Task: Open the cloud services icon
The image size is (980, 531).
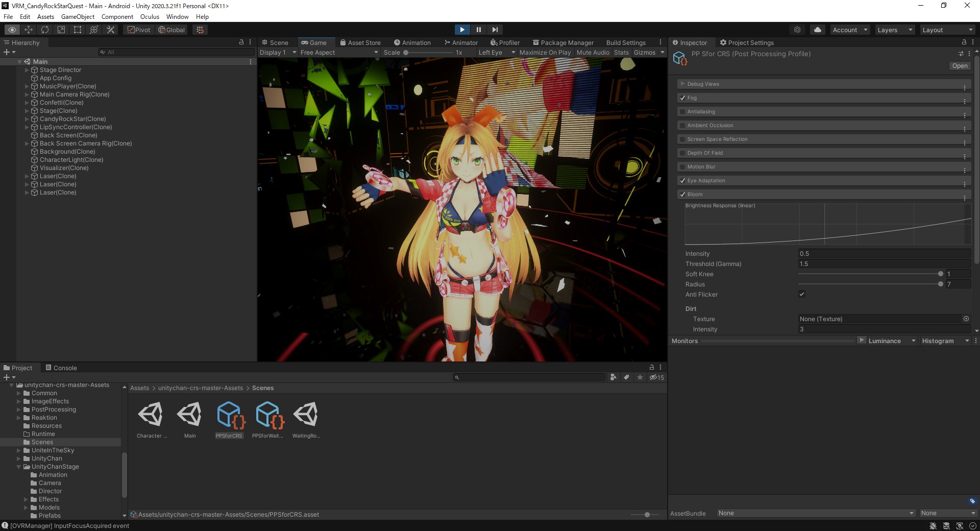Action: coord(817,30)
